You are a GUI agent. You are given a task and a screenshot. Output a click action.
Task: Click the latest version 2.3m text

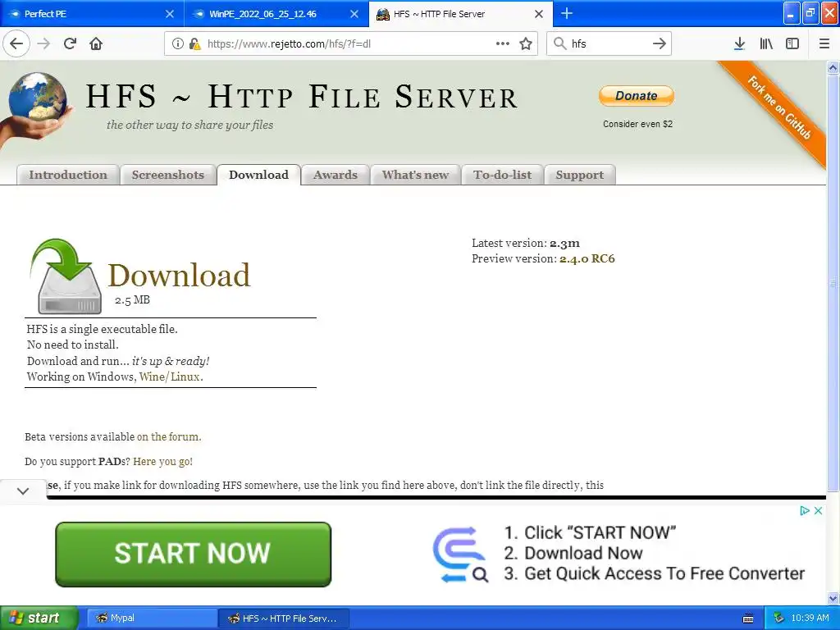point(564,243)
